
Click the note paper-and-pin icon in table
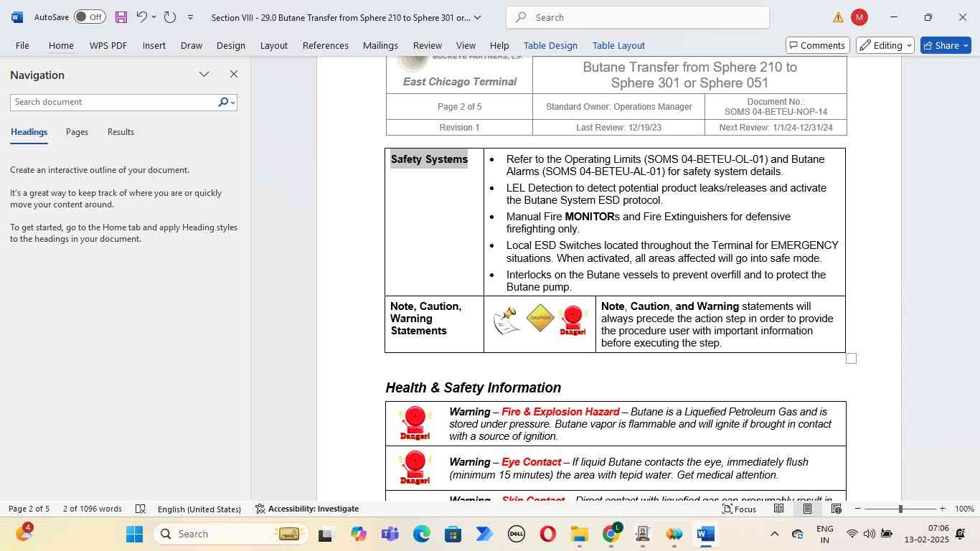pyautogui.click(x=506, y=321)
